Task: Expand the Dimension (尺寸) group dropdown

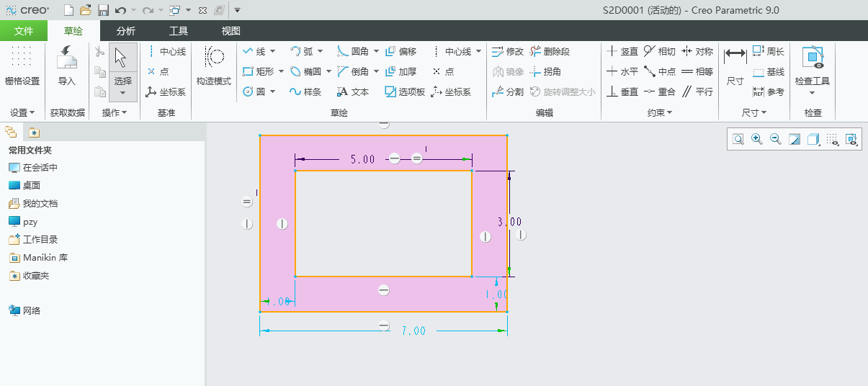Action: coord(754,113)
